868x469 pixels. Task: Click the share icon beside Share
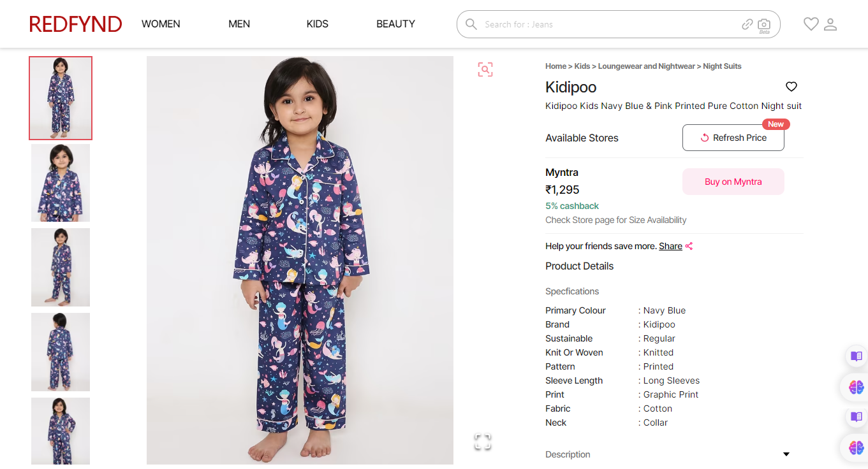pos(689,246)
